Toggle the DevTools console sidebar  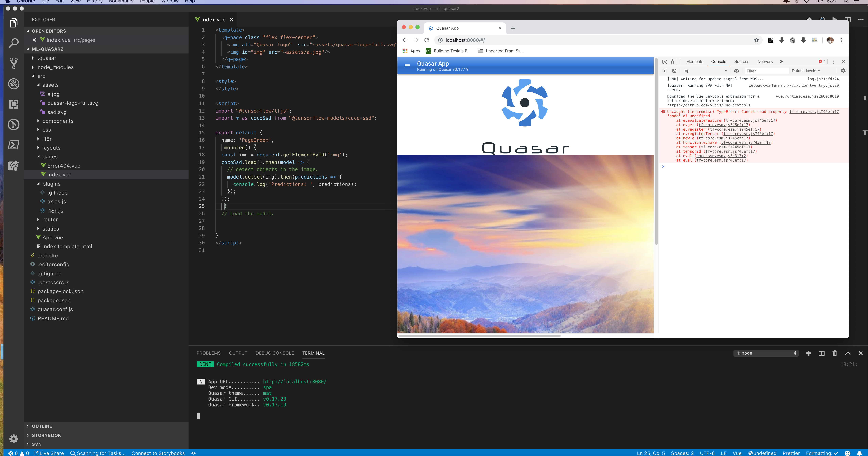pos(665,71)
